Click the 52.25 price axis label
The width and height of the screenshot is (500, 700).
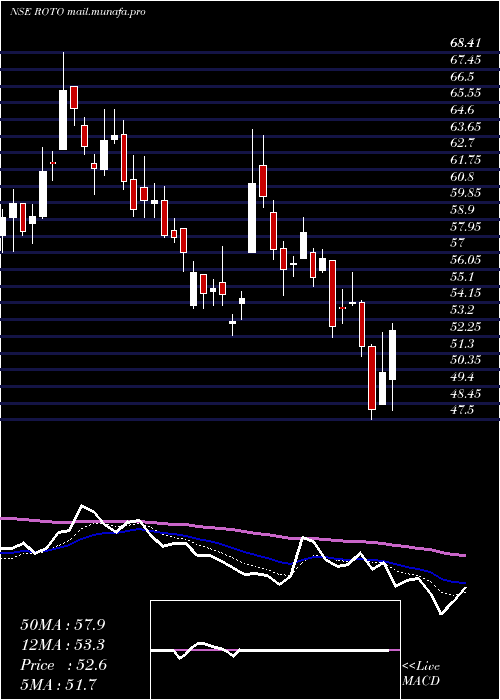point(466,327)
